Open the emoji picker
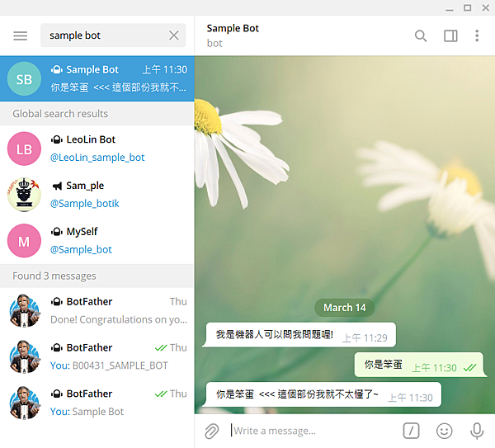Screen dimensions: 495x448 pyautogui.click(x=444, y=431)
